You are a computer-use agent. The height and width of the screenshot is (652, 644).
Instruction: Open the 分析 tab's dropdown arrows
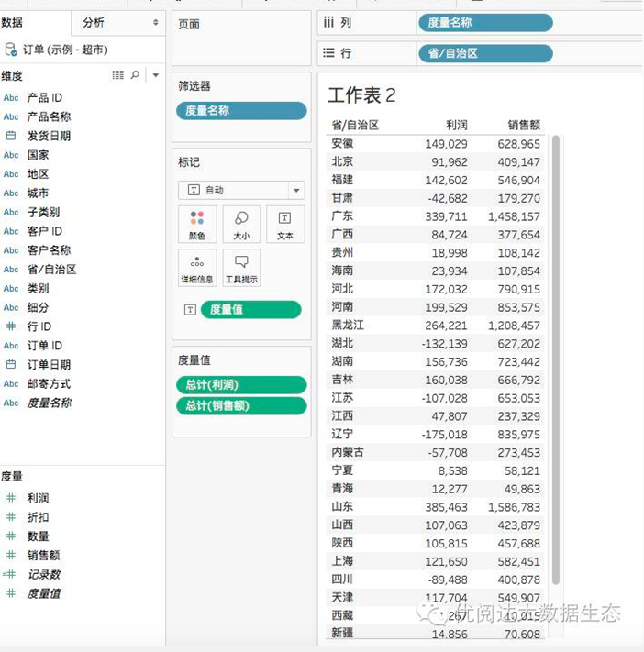153,22
